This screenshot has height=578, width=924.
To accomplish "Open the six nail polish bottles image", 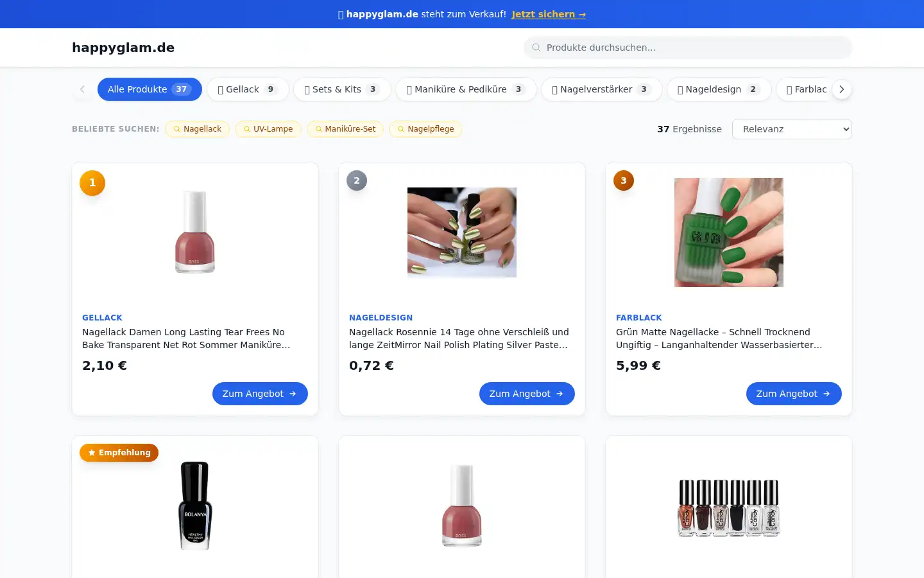I will tap(729, 507).
